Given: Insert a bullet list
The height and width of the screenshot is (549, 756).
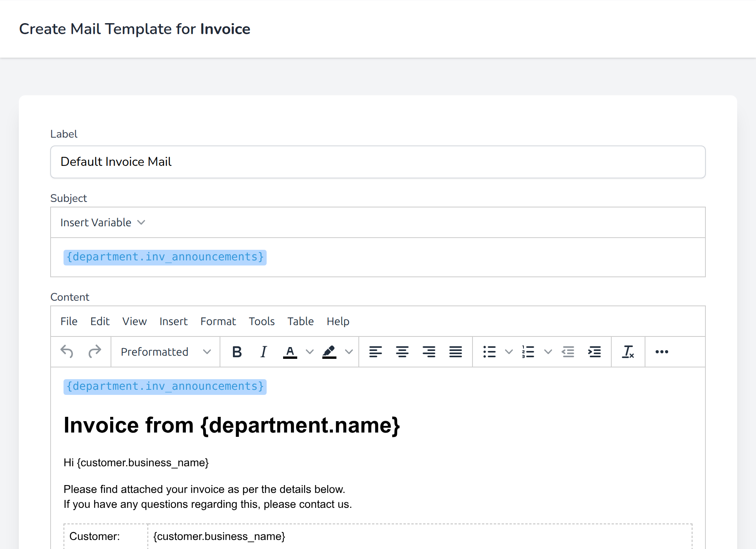Looking at the screenshot, I should pos(489,352).
